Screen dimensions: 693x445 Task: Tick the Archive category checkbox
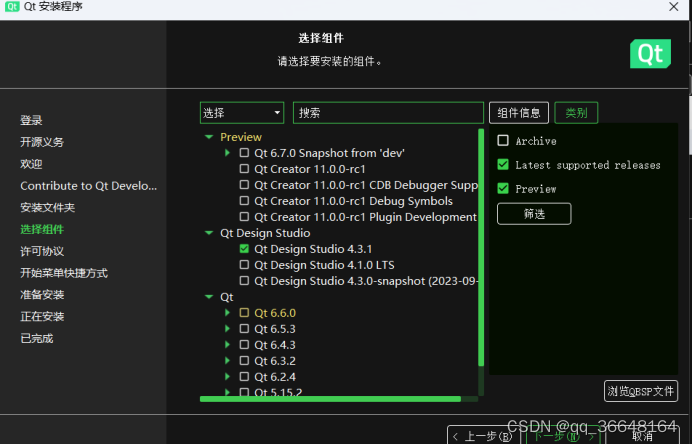click(x=503, y=141)
